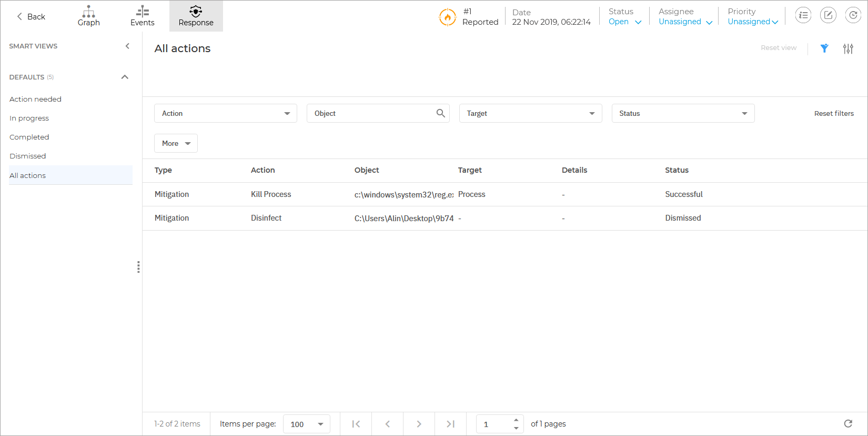Click the reg.exe object path
This screenshot has height=436, width=868.
404,195
